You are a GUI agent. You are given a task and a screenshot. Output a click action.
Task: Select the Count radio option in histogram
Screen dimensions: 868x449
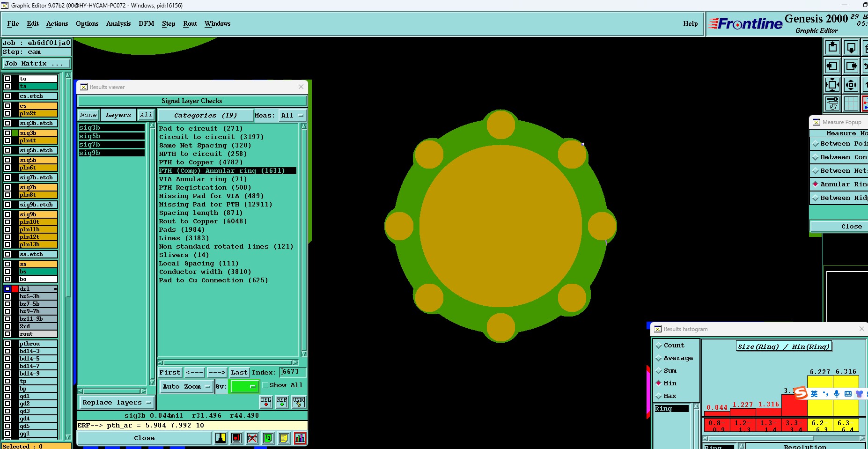pyautogui.click(x=659, y=346)
